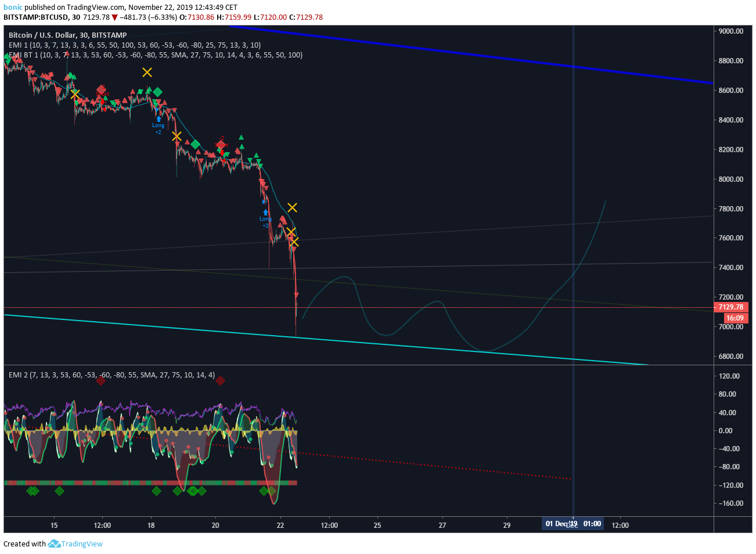Click the thick blue descending trendline
This screenshot has width=756, height=554.
coord(470,55)
